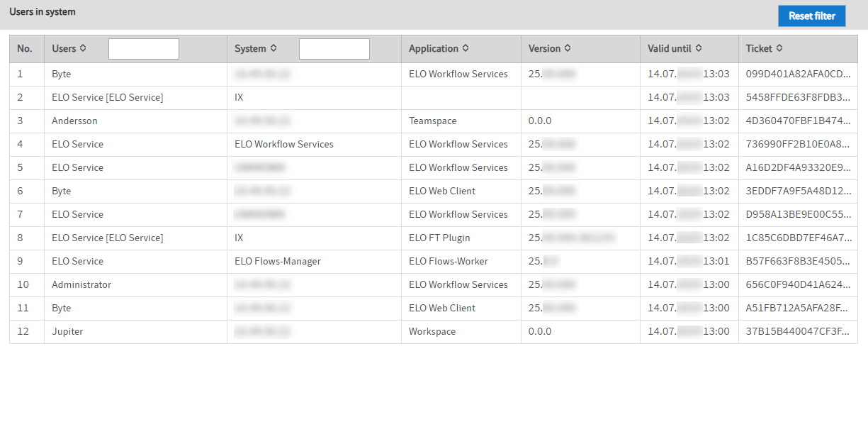Click ticket A16D2DF4A93320E9

pos(799,167)
